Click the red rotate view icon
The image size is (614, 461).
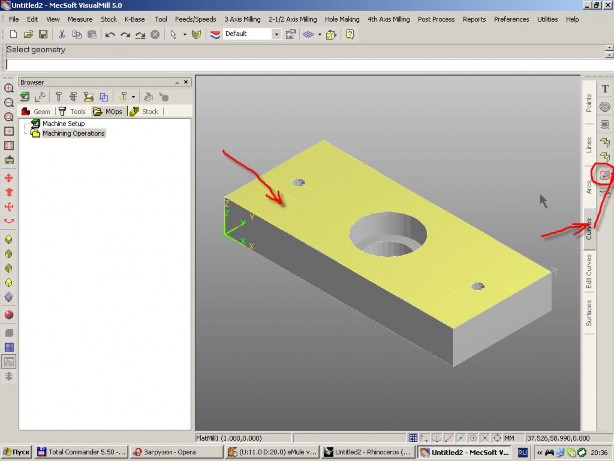click(9, 221)
